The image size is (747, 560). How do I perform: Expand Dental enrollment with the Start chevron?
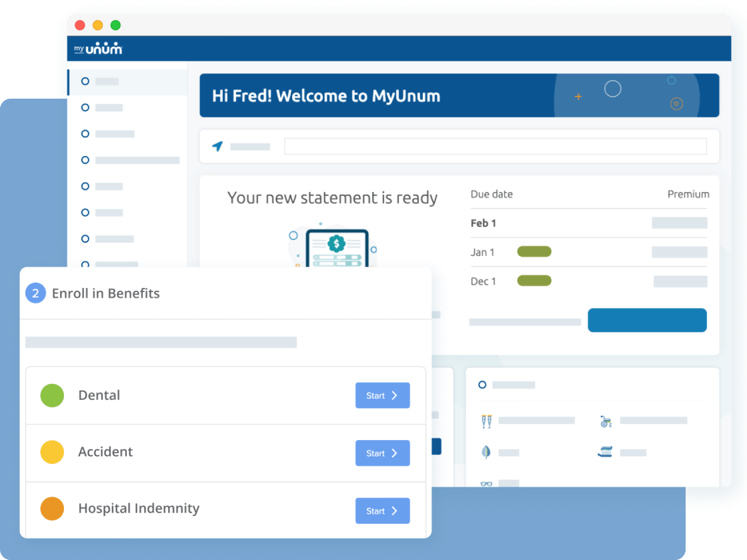(394, 395)
